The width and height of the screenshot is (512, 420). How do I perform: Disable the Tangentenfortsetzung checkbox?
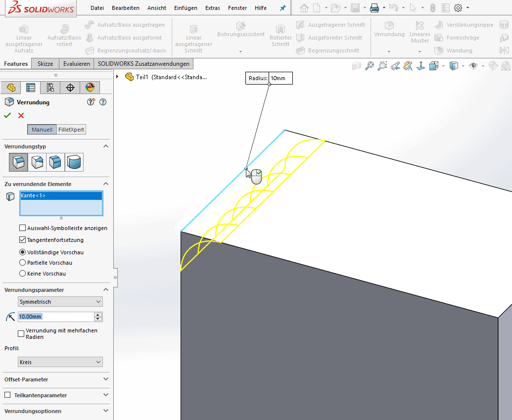click(21, 238)
